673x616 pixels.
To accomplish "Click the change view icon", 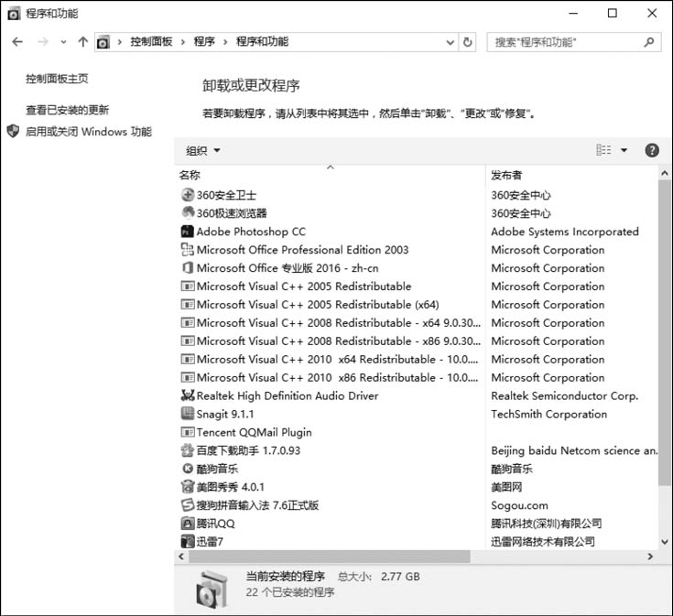I will [x=603, y=150].
